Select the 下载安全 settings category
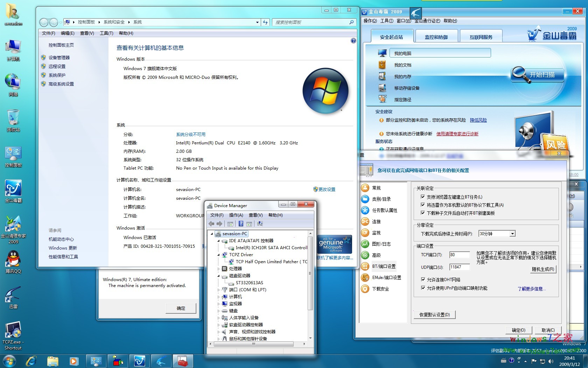The image size is (588, 368). 380,289
